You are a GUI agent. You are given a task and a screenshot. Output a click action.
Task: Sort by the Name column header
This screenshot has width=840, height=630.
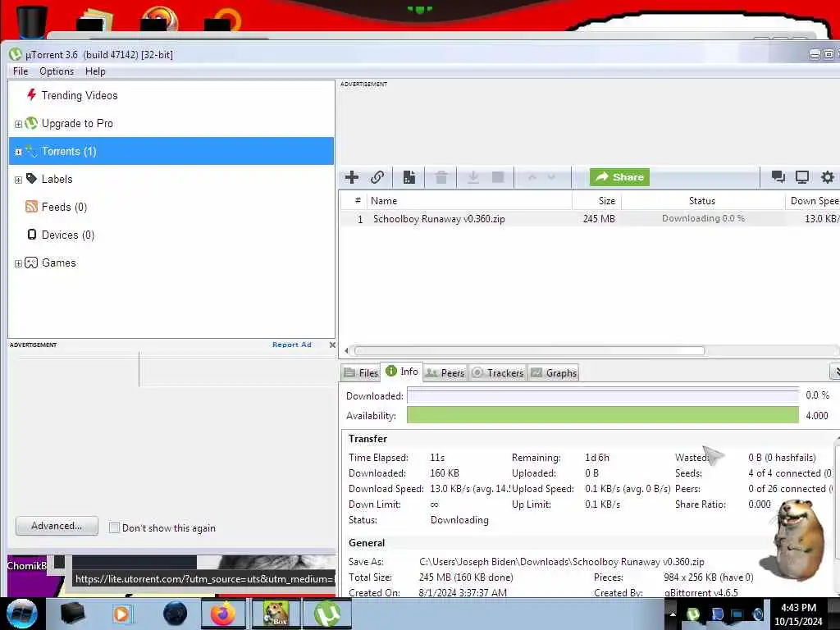[468, 201]
